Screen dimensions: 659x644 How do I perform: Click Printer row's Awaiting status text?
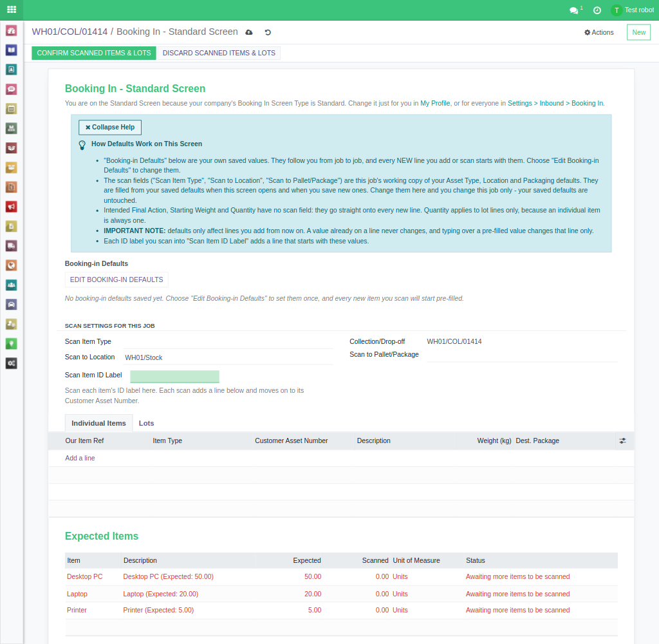(x=518, y=610)
